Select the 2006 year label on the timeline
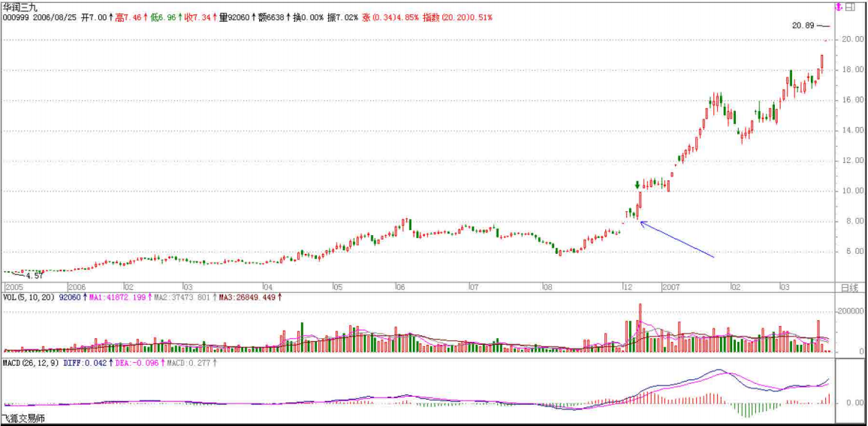 click(77, 288)
